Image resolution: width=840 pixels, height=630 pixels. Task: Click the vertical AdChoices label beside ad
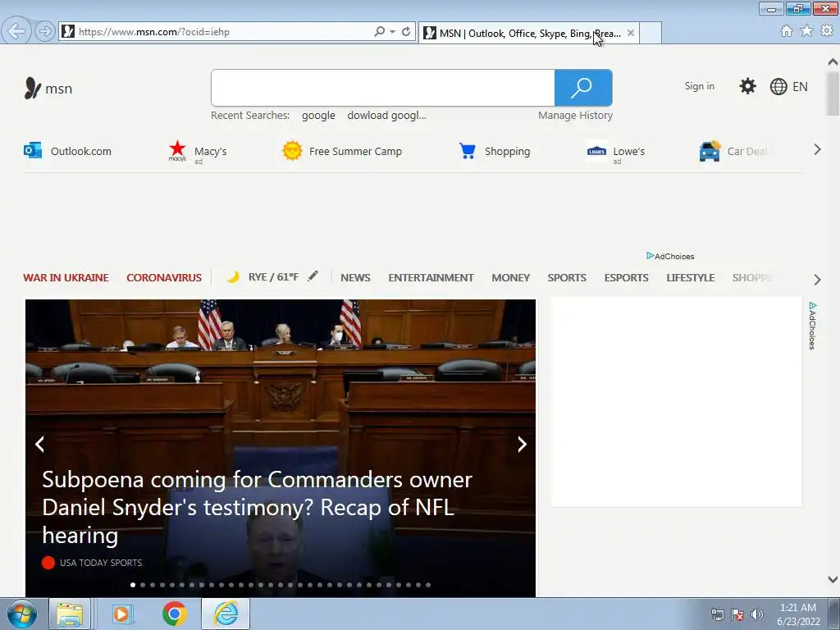[x=812, y=326]
